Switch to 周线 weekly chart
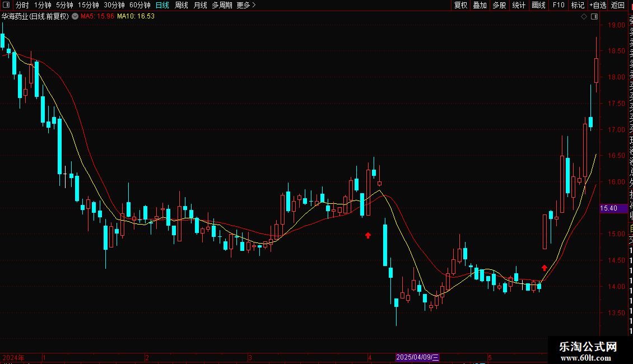Viewport: 633px width, 364px height. (x=181, y=5)
